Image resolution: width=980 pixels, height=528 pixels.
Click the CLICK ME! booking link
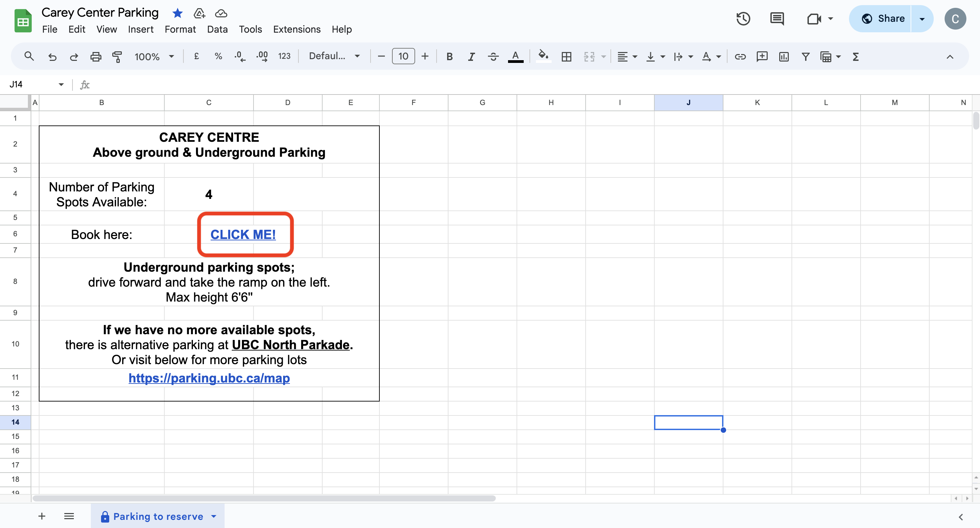(x=243, y=235)
